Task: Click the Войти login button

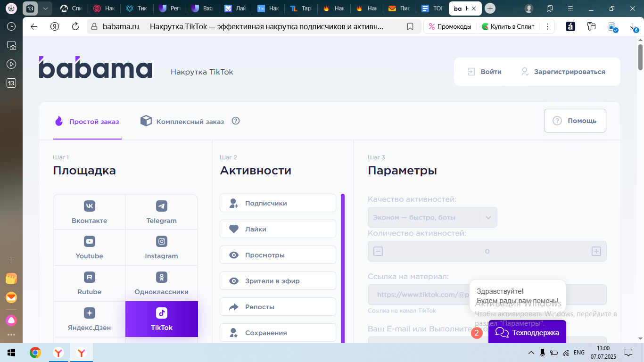Action: click(x=484, y=72)
